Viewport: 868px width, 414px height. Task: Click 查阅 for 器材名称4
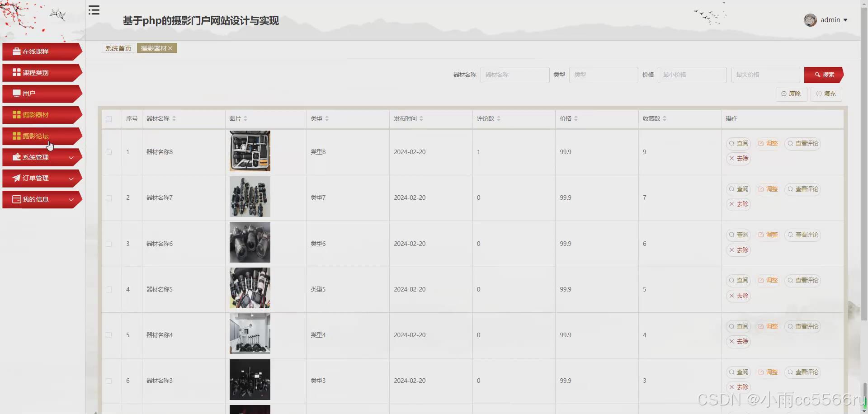739,326
